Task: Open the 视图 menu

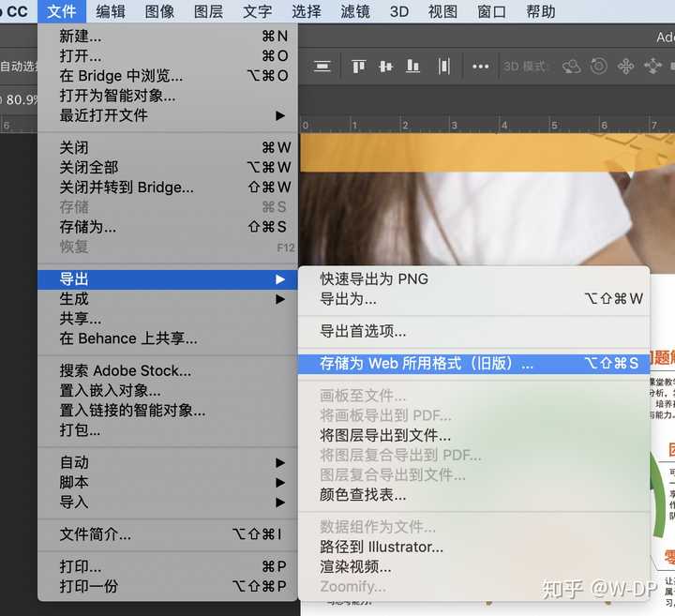Action: pyautogui.click(x=442, y=11)
